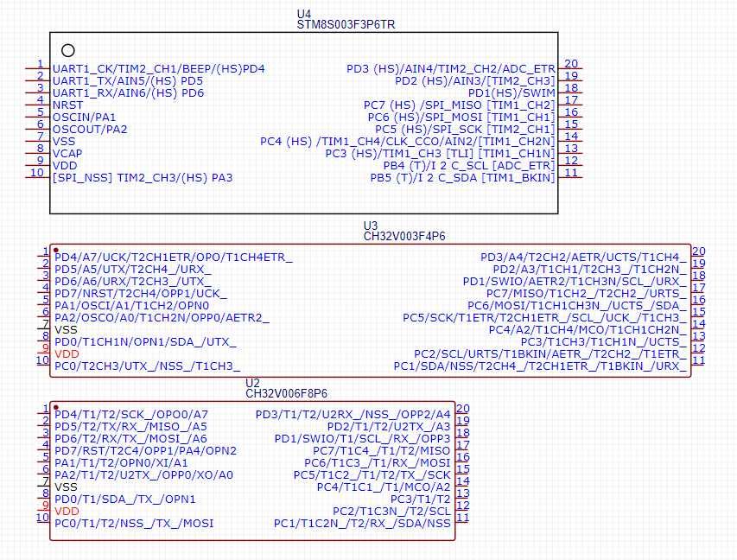This screenshot has height=560, width=737.
Task: Select pin label UART1_RX/AIN6/(HS) PD6
Action: (129, 93)
